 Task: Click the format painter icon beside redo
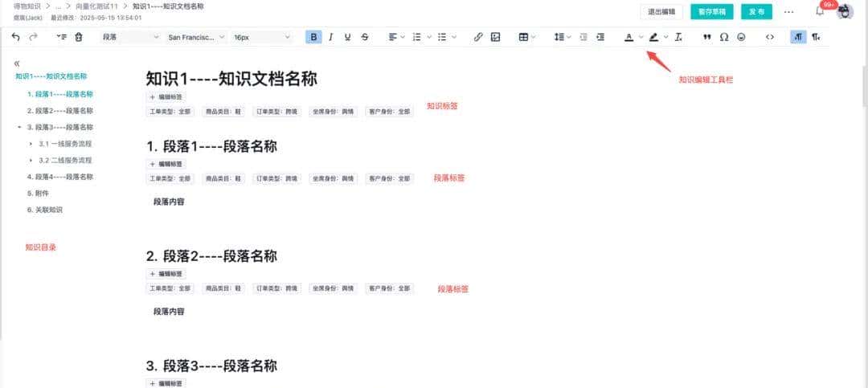tap(62, 37)
